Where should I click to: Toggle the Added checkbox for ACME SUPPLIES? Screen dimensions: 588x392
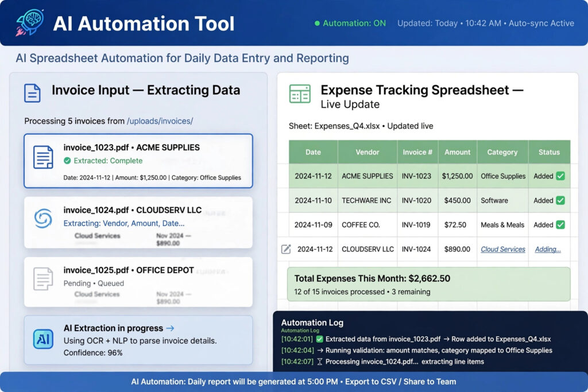[x=560, y=176]
